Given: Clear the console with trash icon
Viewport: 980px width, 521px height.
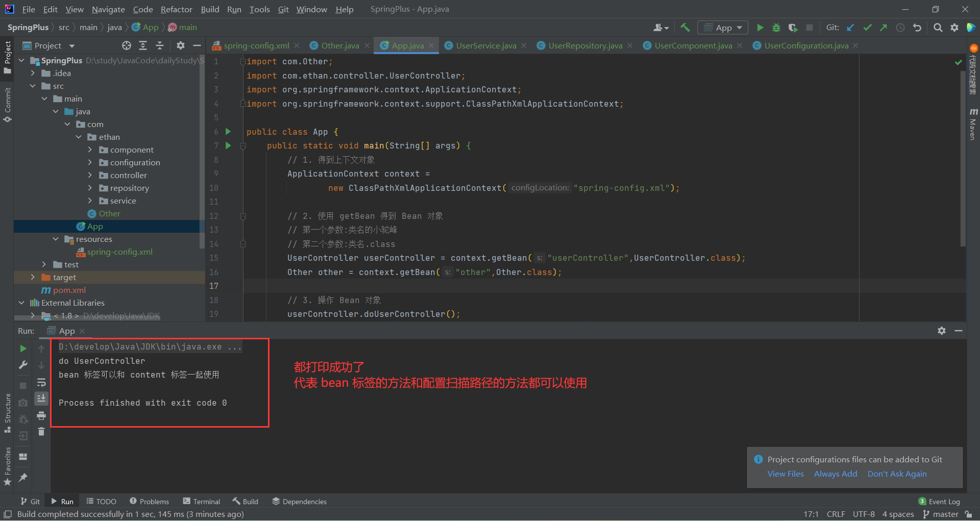Looking at the screenshot, I should click(41, 432).
